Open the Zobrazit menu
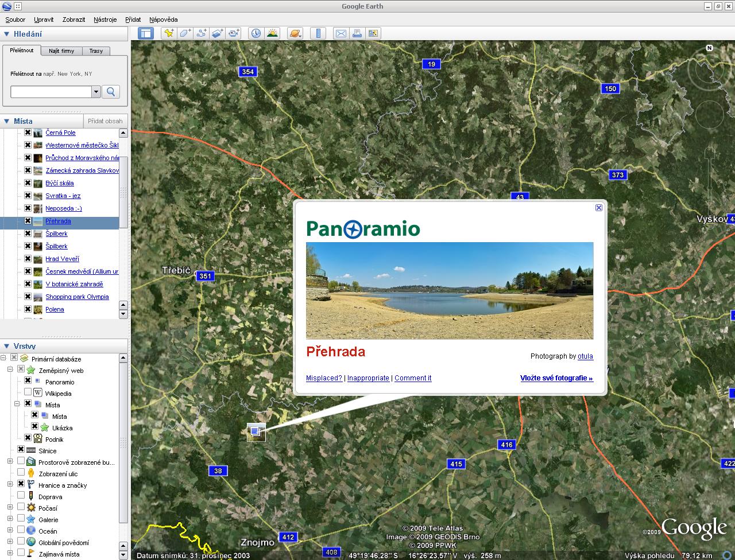Screen dimensions: 735x560 pos(73,20)
